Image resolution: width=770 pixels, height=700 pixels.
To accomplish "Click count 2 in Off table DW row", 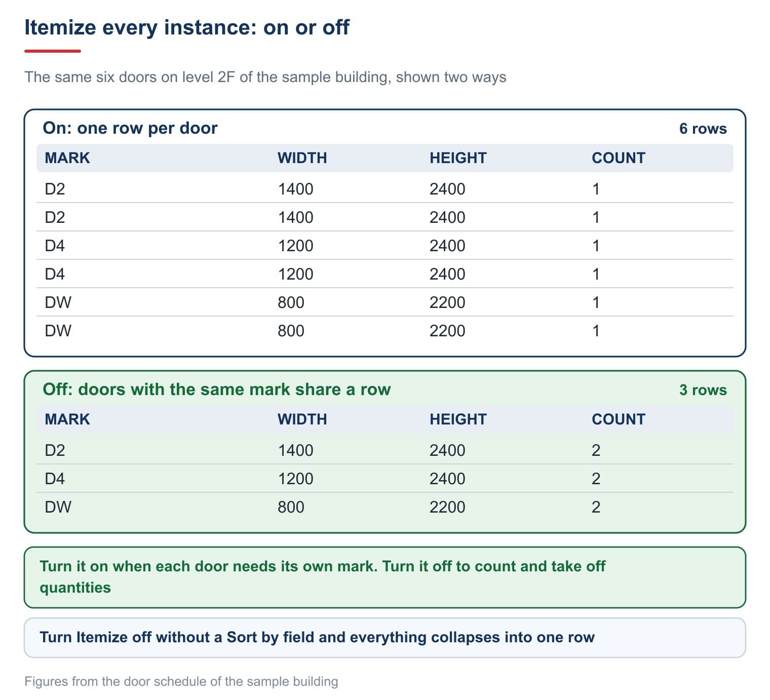I will (x=596, y=507).
